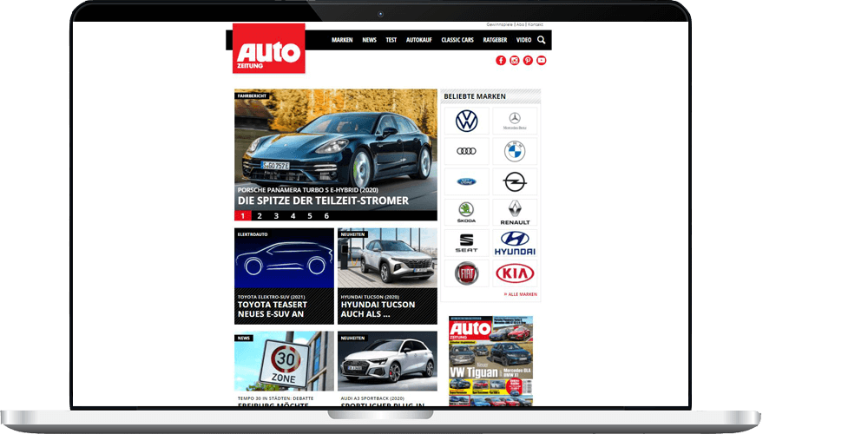Screen dimensions: 868x434
Task: Go to the Classic Cars menu
Action: pos(457,40)
